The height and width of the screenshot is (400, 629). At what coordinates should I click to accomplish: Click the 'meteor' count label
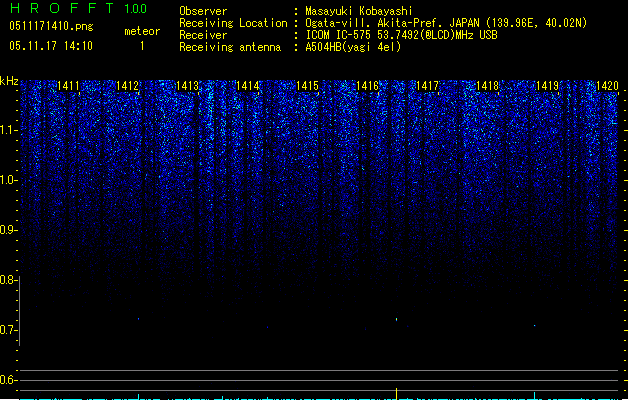142,31
